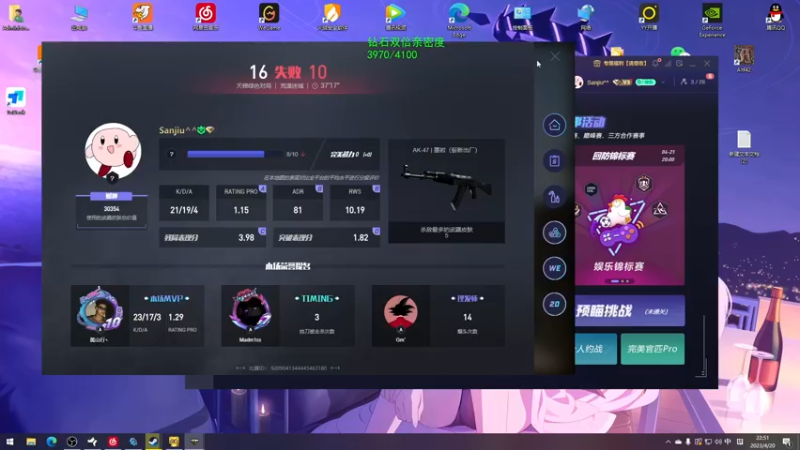Image resolution: width=800 pixels, height=450 pixels.
Task: Open the text document on the desktop
Action: [744, 147]
